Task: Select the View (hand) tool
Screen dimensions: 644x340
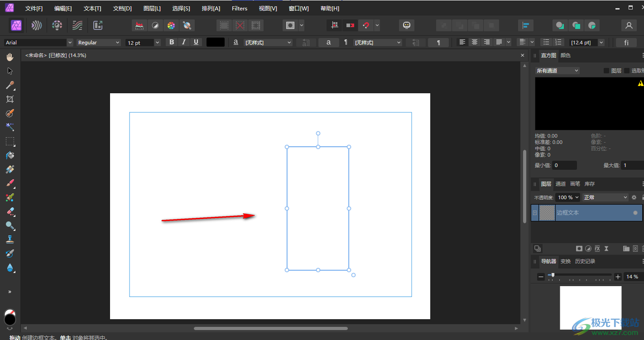Action: pos(10,57)
